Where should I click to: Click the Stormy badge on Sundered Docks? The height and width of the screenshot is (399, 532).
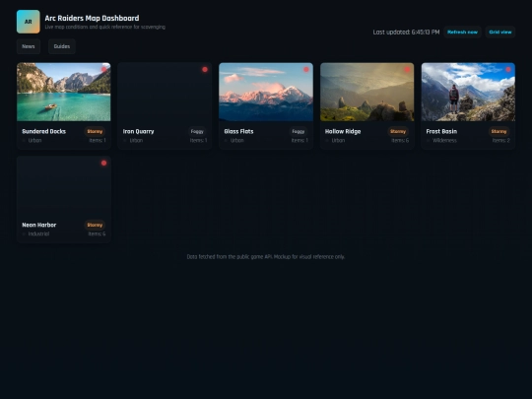point(95,131)
